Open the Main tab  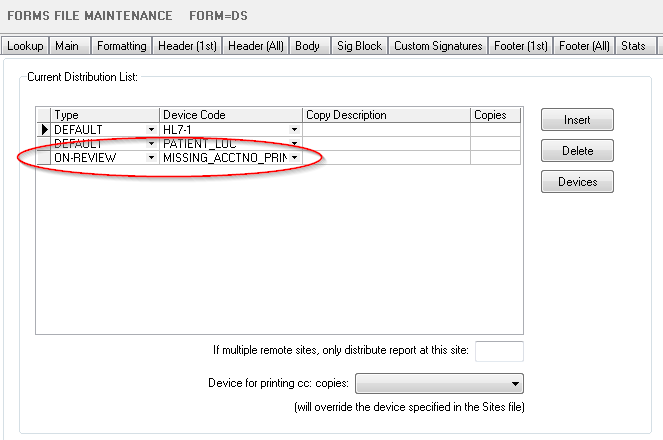pos(67,46)
